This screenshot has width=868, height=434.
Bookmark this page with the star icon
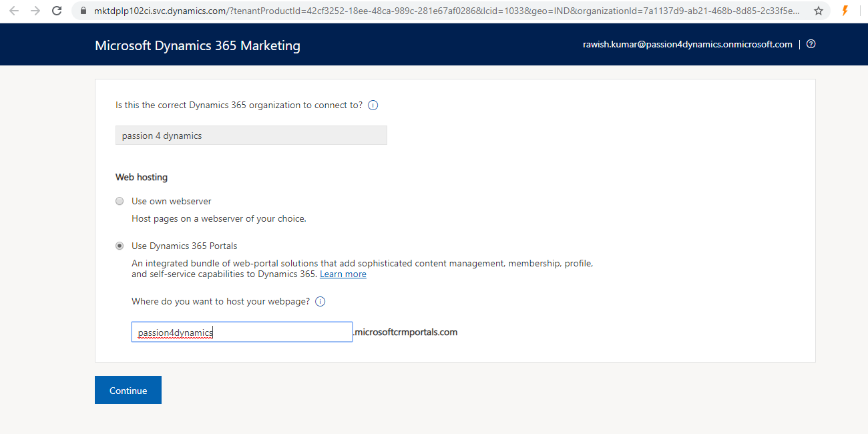[x=818, y=11]
